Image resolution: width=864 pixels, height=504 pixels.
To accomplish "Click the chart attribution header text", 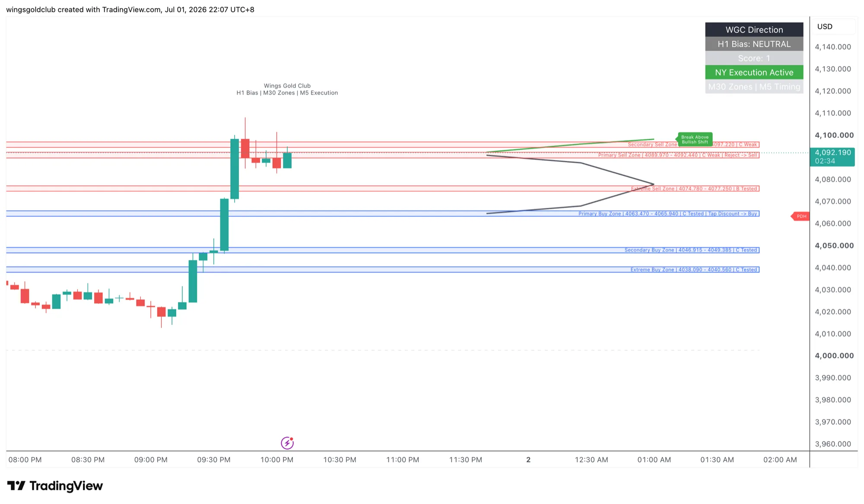I will click(130, 10).
